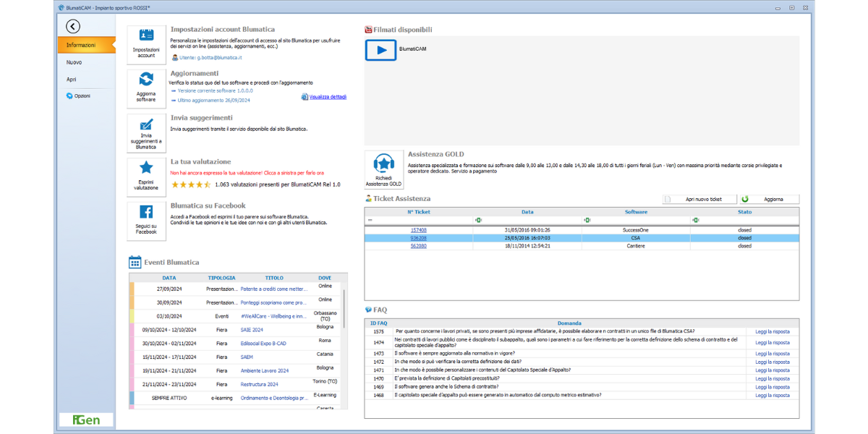868x434 pixels.
Task: Open Ordinamento e Deontologia e-learning link
Action: [x=274, y=398]
